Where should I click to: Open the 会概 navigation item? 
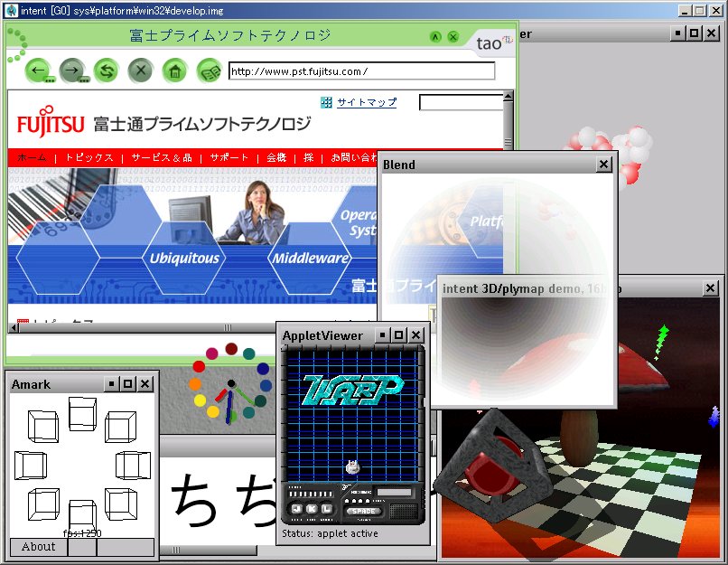click(276, 158)
